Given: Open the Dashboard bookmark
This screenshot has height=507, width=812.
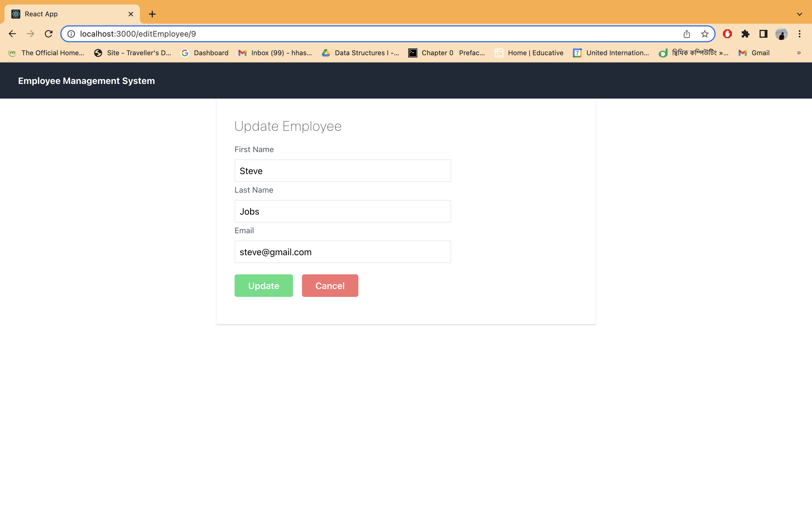Looking at the screenshot, I should (205, 53).
